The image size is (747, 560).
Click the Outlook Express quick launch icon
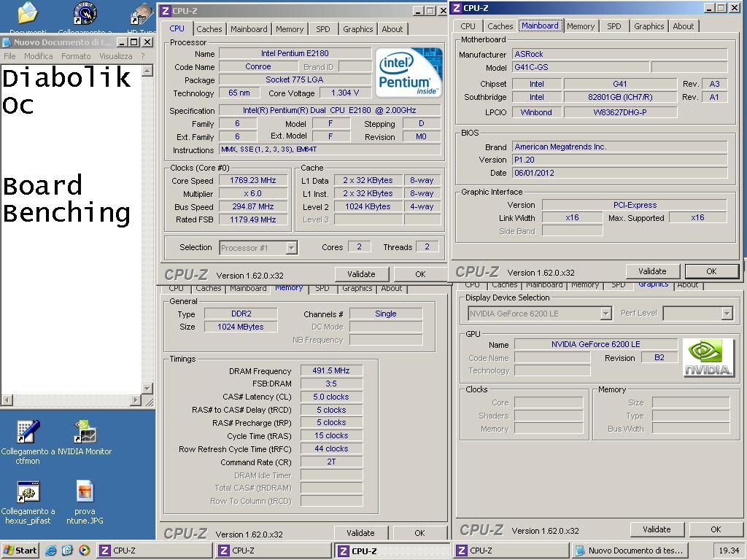[67, 551]
